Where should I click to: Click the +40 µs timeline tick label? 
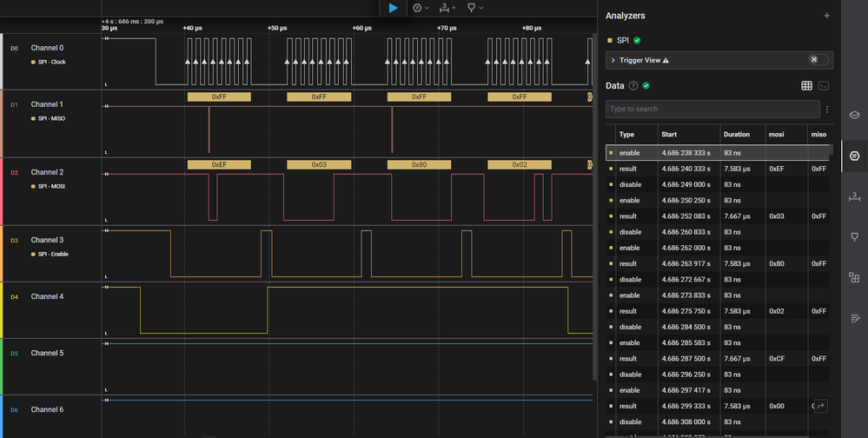[192, 28]
